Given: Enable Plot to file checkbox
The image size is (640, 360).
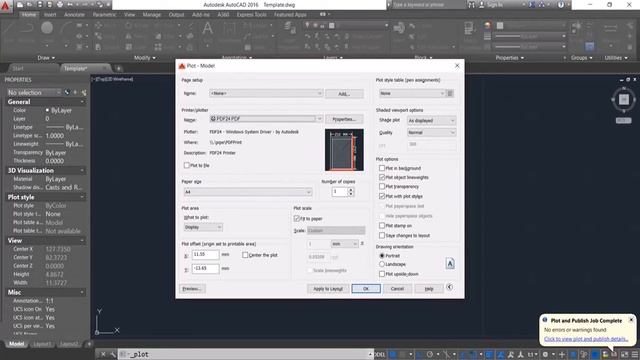Looking at the screenshot, I should [x=187, y=165].
